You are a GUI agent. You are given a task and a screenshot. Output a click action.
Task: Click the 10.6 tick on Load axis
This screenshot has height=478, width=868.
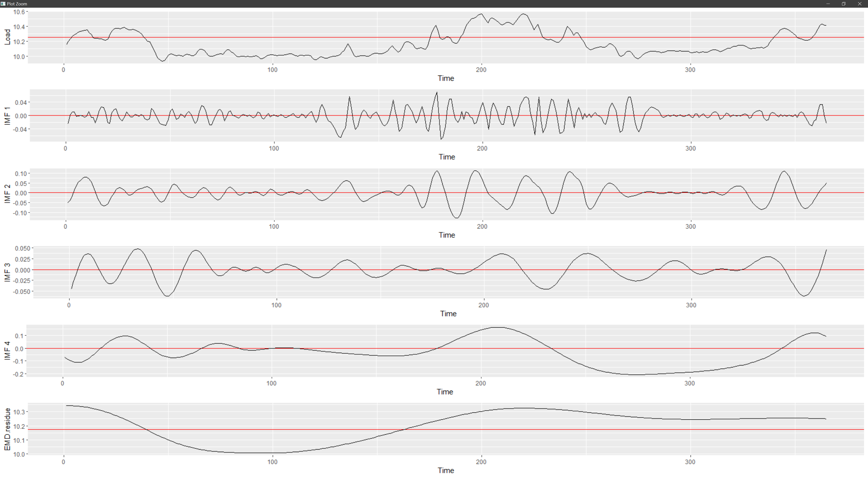point(19,12)
